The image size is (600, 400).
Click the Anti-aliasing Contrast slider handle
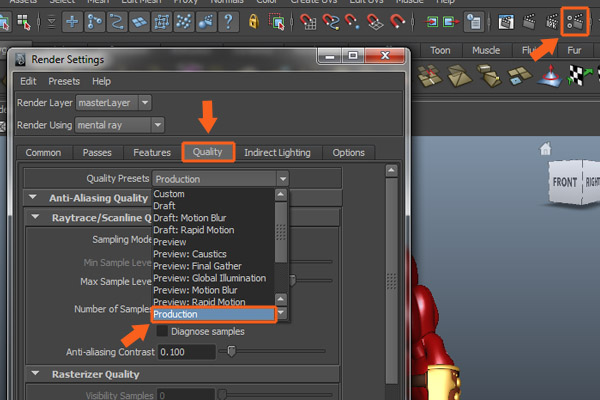click(231, 351)
